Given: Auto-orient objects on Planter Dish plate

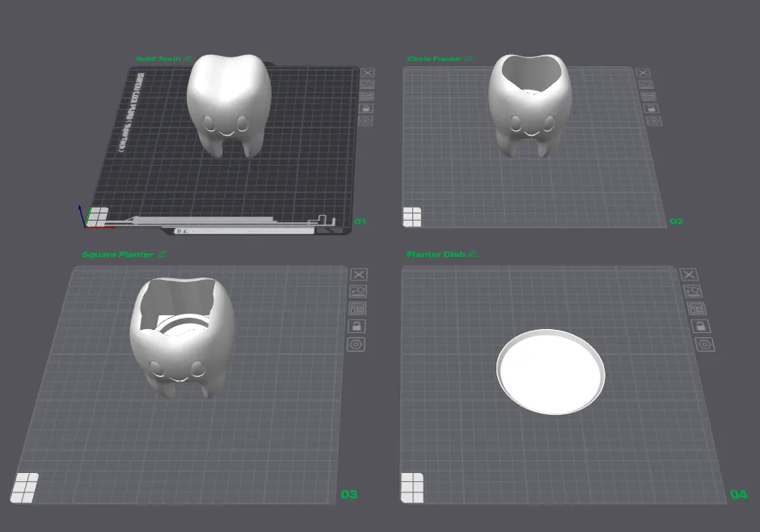Looking at the screenshot, I should click(692, 292).
